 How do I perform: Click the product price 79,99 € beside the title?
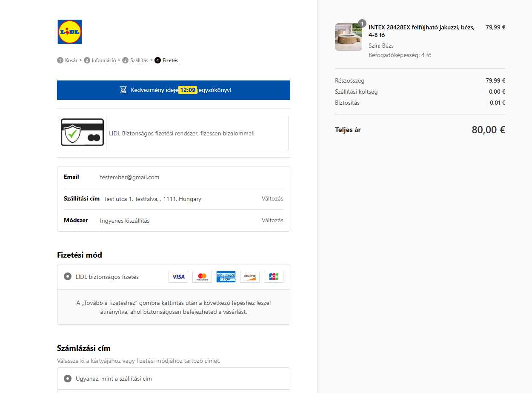[495, 27]
